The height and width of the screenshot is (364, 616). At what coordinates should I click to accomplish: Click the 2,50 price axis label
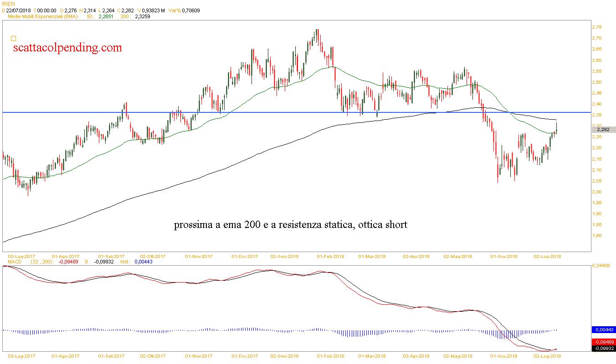[x=596, y=82]
